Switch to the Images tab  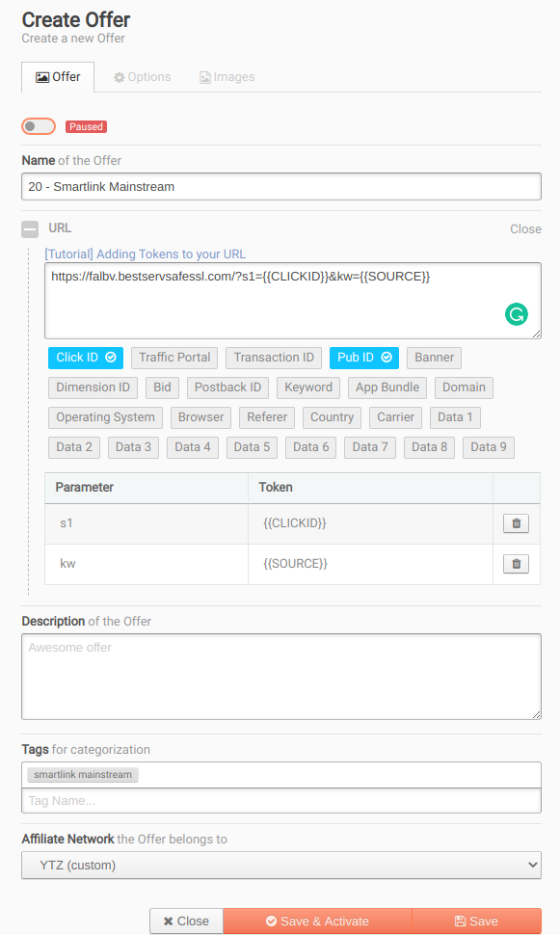(227, 77)
